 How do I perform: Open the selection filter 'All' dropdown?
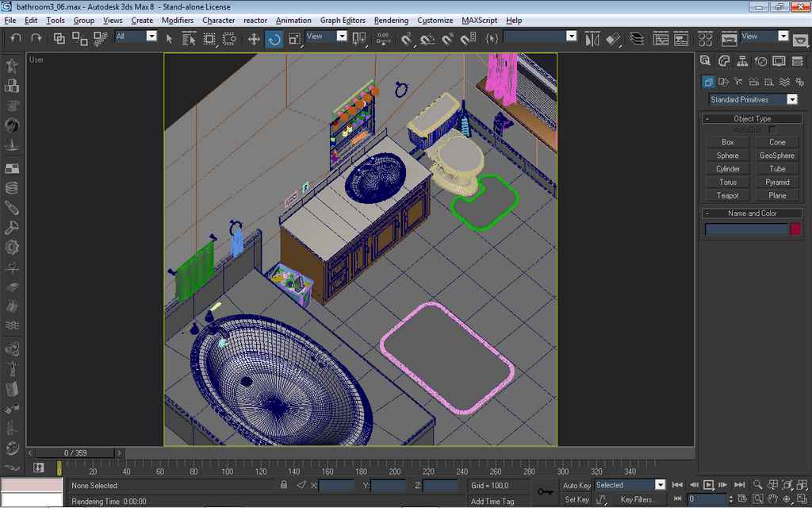click(x=151, y=37)
